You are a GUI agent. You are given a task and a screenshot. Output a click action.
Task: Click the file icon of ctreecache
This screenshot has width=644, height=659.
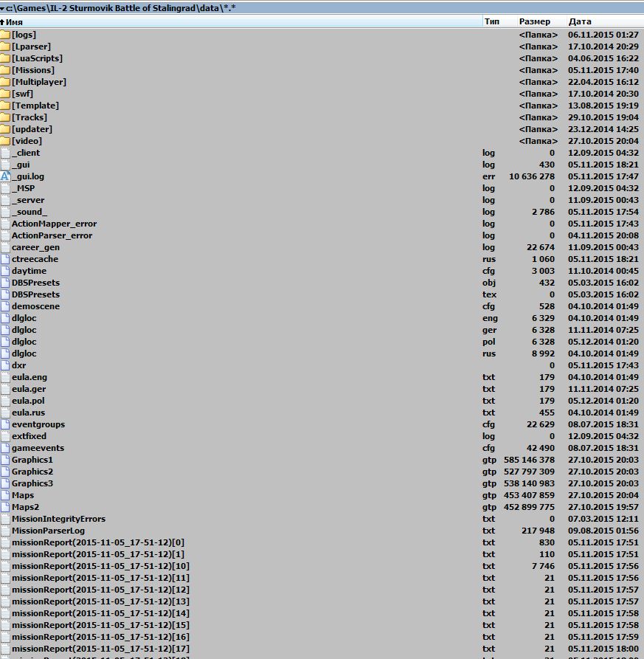pos(5,259)
